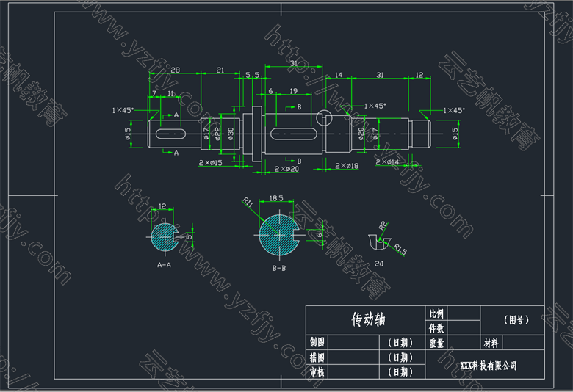Click the 件数 label in title block
This screenshot has height=392, width=573.
(x=436, y=328)
